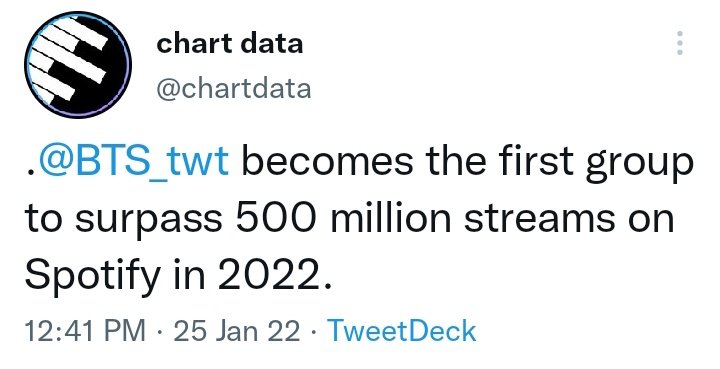Click the word 'million' in the tweet
Image resolution: width=720 pixels, height=369 pixels.
[391, 218]
